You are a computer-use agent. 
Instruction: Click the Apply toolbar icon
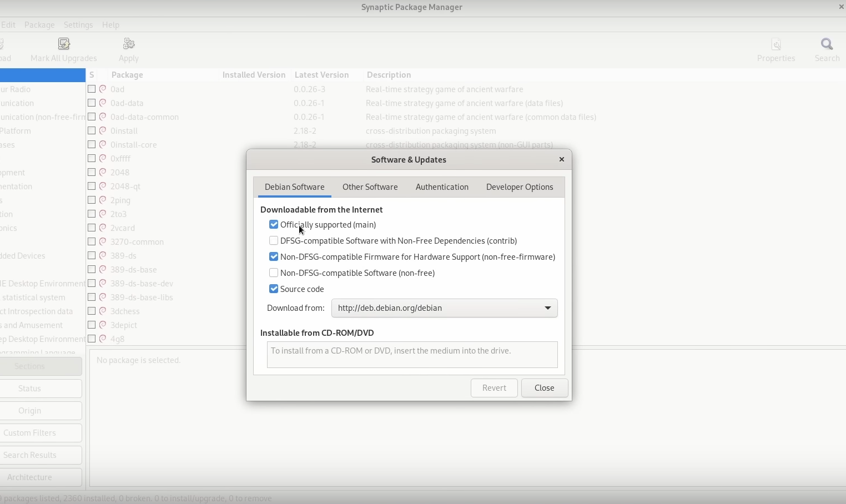[x=129, y=44]
